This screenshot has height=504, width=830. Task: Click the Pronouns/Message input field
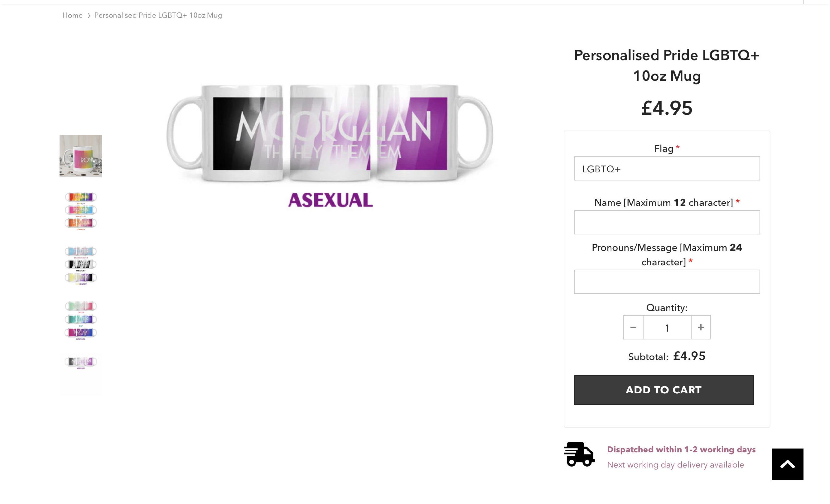667,282
